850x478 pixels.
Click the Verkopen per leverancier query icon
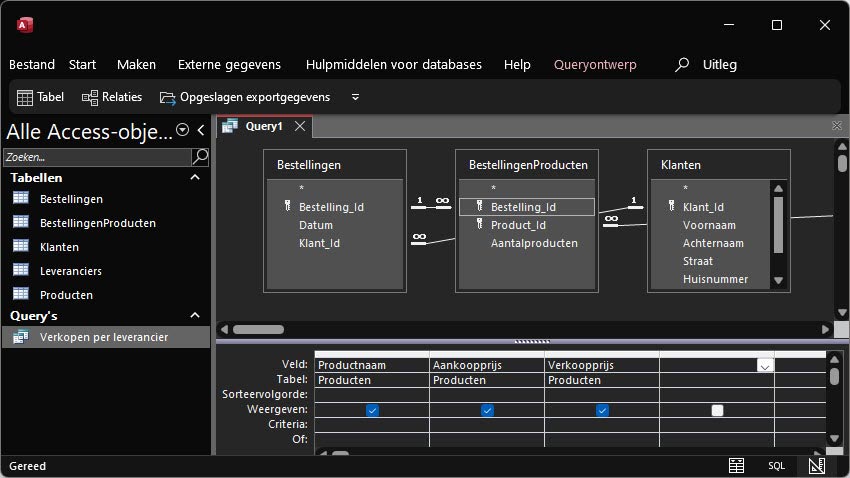21,337
